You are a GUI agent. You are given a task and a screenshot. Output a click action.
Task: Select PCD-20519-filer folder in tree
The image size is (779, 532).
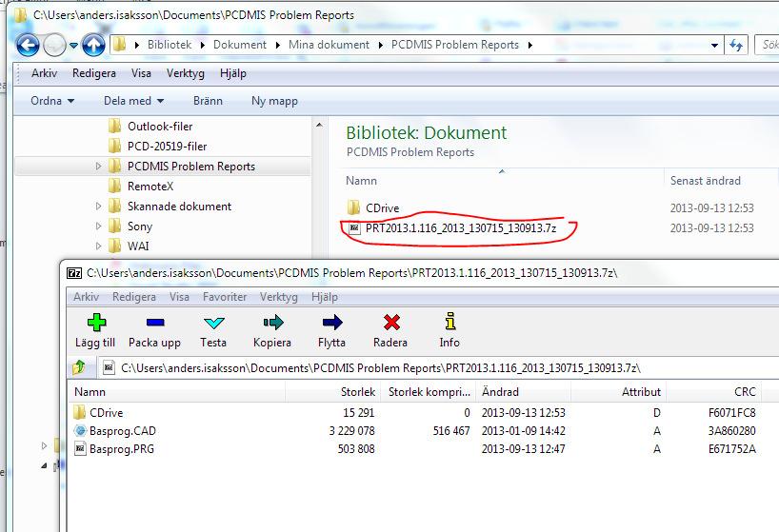point(167,147)
